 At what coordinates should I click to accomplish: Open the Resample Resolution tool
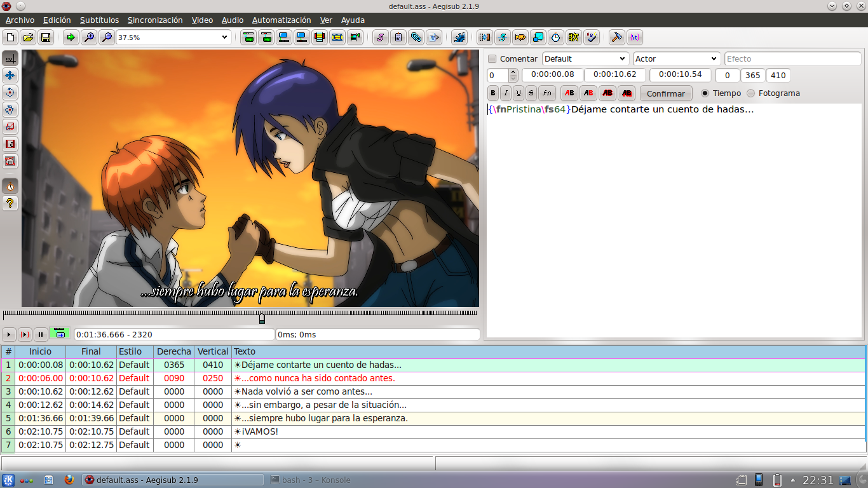click(x=538, y=37)
